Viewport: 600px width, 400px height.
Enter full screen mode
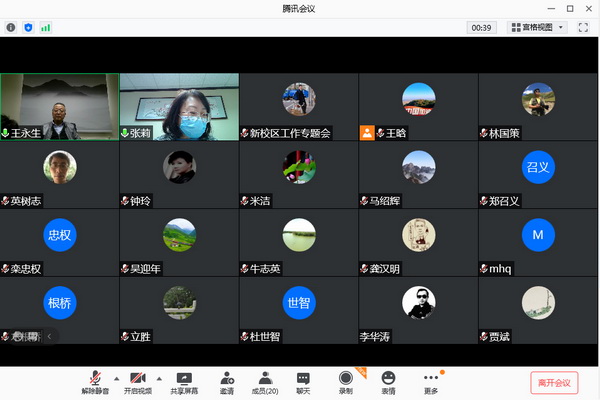[x=582, y=27]
